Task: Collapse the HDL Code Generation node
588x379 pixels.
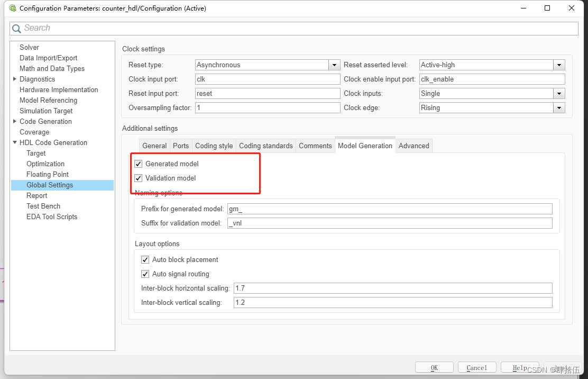Action: 15,142
